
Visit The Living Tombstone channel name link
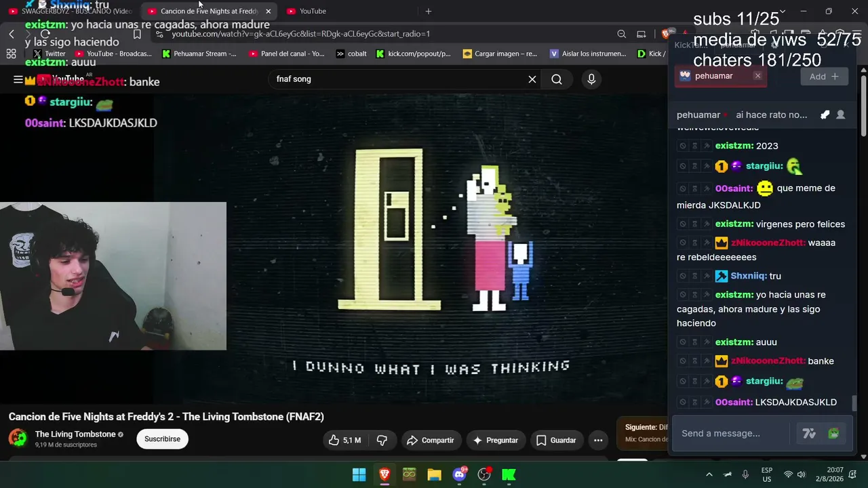[75, 434]
